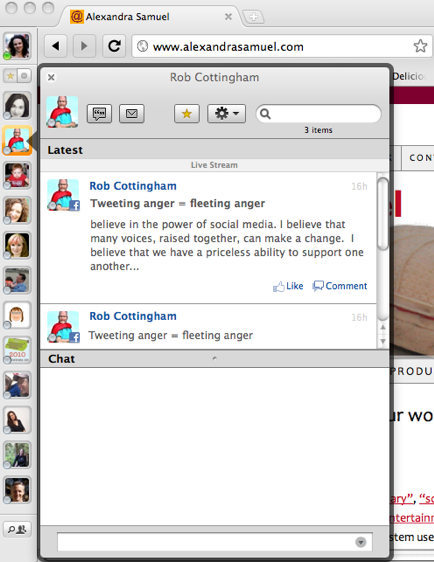The height and width of the screenshot is (562, 434).
Task: Open your own profile avatar with the green status dot
Action: (17, 46)
